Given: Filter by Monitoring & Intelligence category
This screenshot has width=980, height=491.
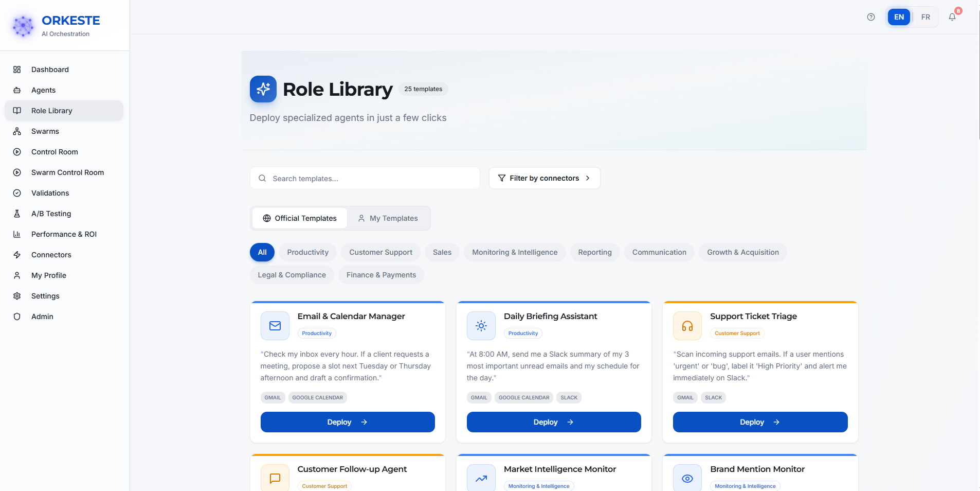Looking at the screenshot, I should (x=515, y=252).
